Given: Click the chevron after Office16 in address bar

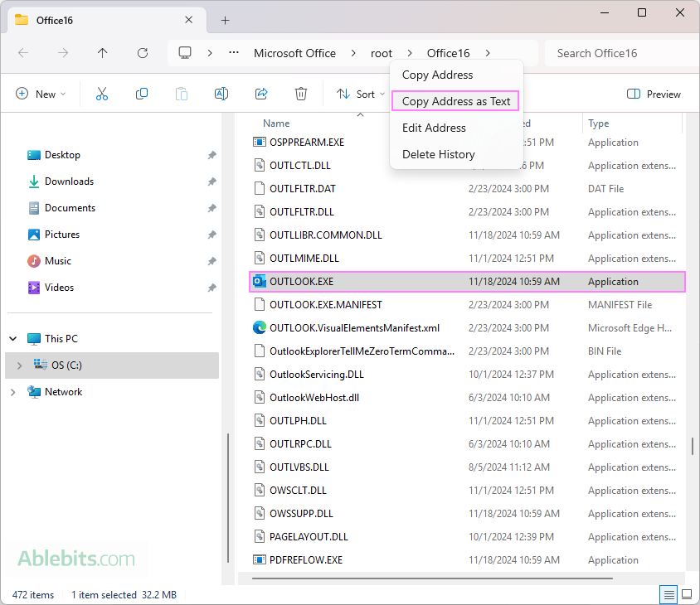Looking at the screenshot, I should pos(488,53).
